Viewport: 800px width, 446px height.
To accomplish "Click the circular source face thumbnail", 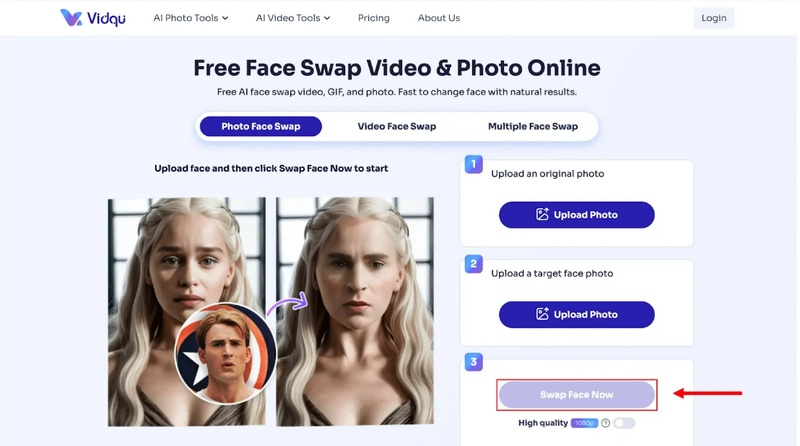I will tap(226, 353).
